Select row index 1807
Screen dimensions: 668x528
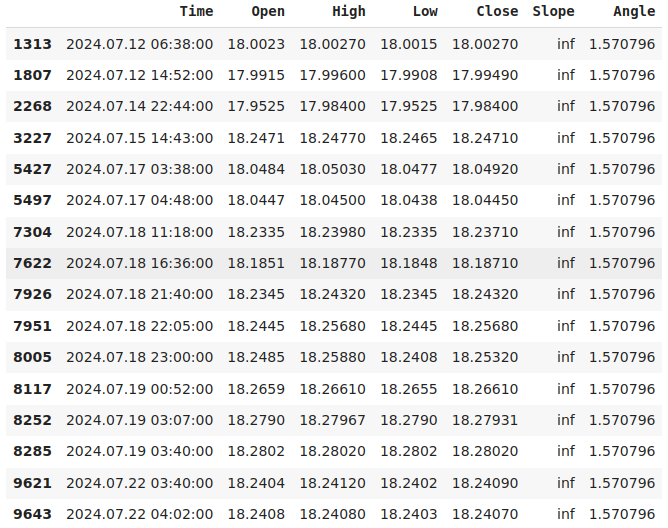point(32,75)
